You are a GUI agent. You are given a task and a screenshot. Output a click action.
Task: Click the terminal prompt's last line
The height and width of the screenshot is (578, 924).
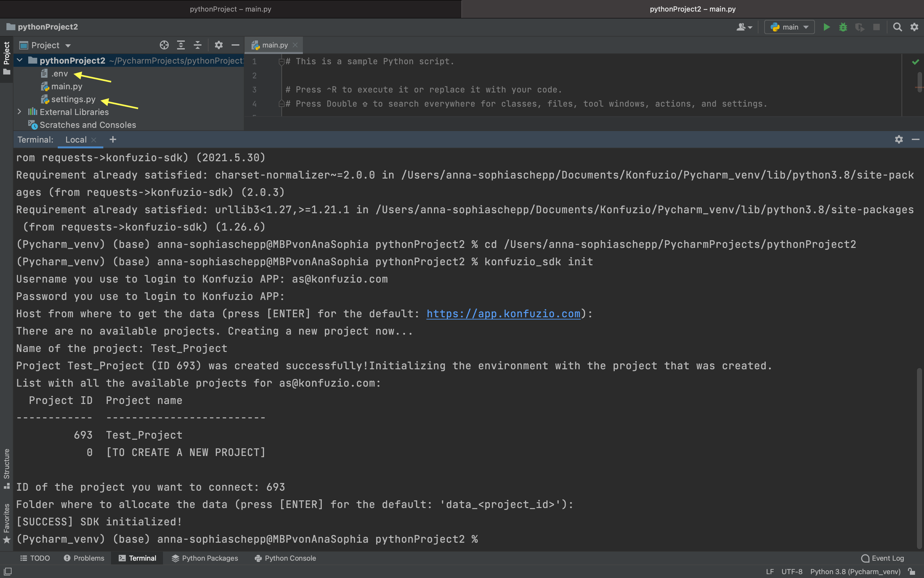[247, 539]
